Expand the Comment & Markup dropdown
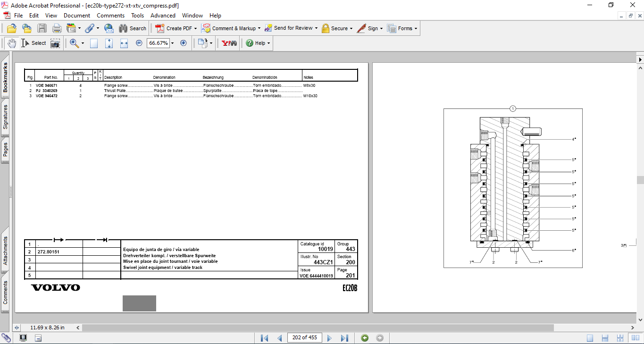The height and width of the screenshot is (344, 644). [x=259, y=28]
